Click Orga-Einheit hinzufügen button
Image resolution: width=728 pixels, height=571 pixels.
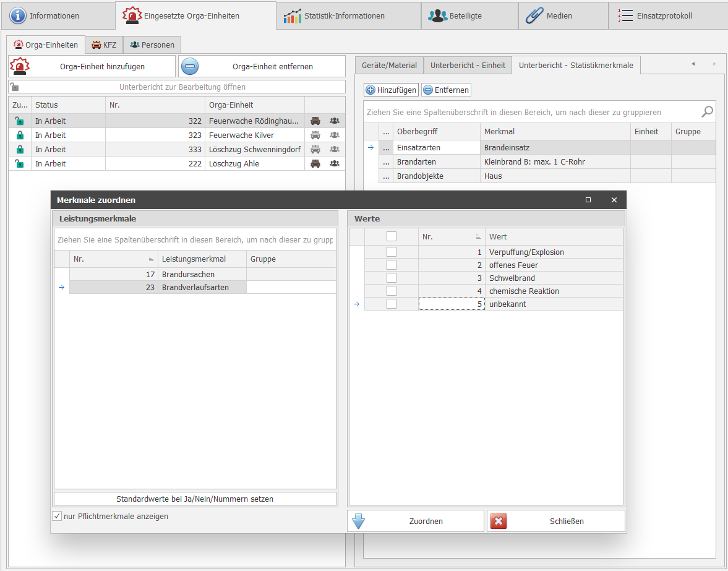point(92,67)
